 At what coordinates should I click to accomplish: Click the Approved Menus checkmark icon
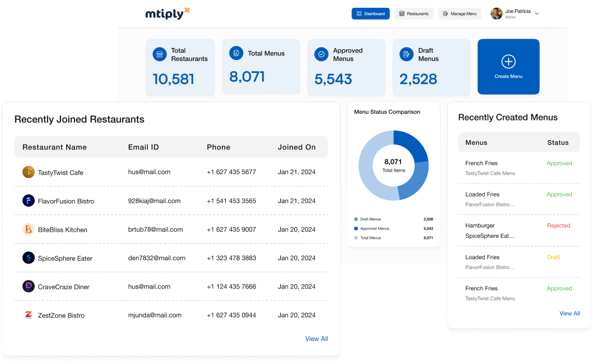click(x=322, y=54)
